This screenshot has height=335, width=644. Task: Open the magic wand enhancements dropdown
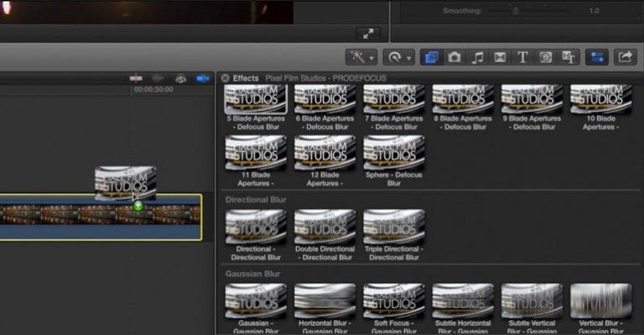(x=361, y=57)
